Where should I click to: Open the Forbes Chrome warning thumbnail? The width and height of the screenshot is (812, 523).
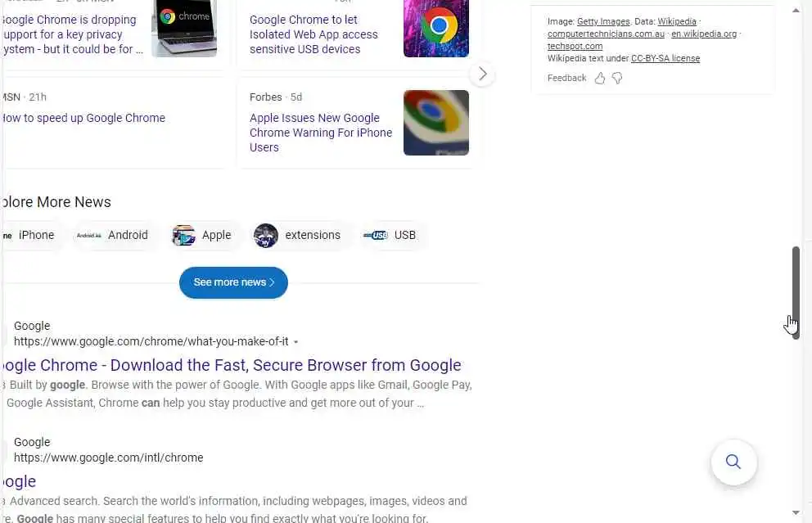[x=436, y=123]
